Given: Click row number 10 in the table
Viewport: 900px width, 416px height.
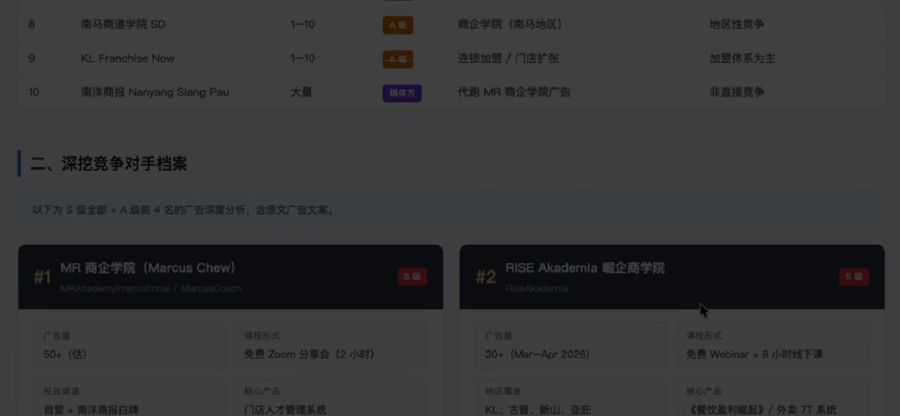Looking at the screenshot, I should click(34, 92).
